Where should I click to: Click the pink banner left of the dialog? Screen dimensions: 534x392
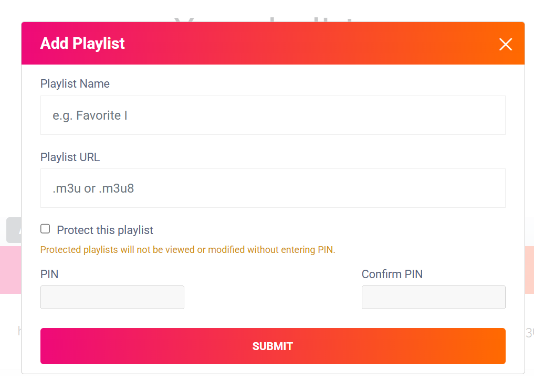coord(11,270)
